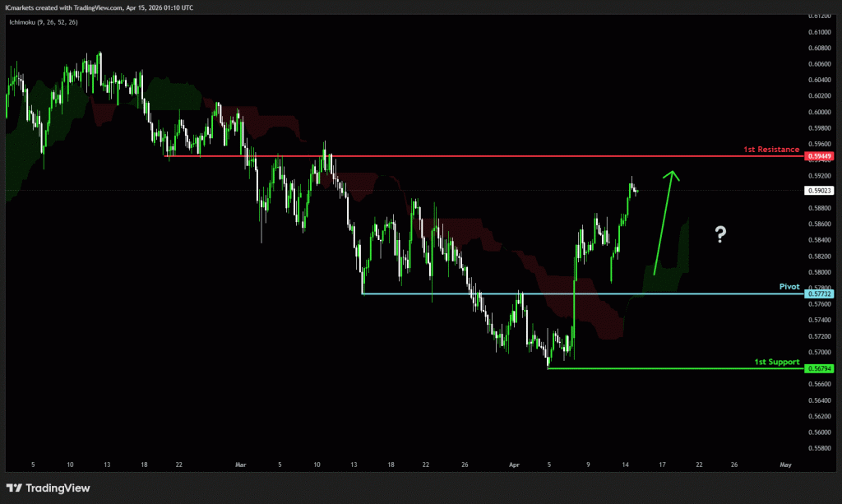Click the green upward projection arrow

[664, 222]
